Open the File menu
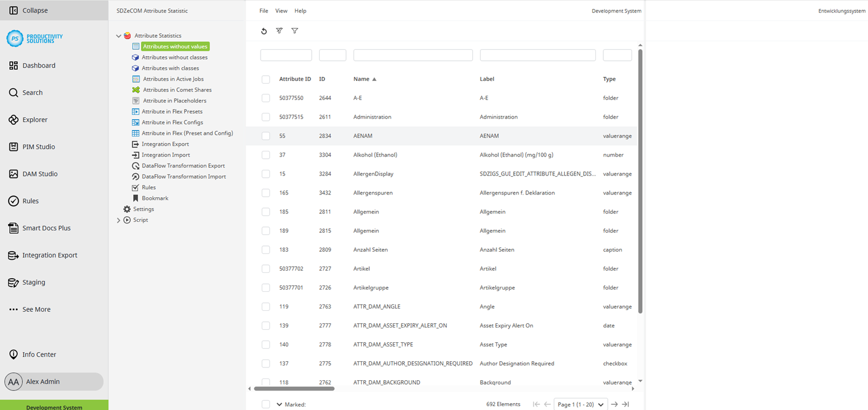Image resolution: width=868 pixels, height=410 pixels. click(x=263, y=10)
